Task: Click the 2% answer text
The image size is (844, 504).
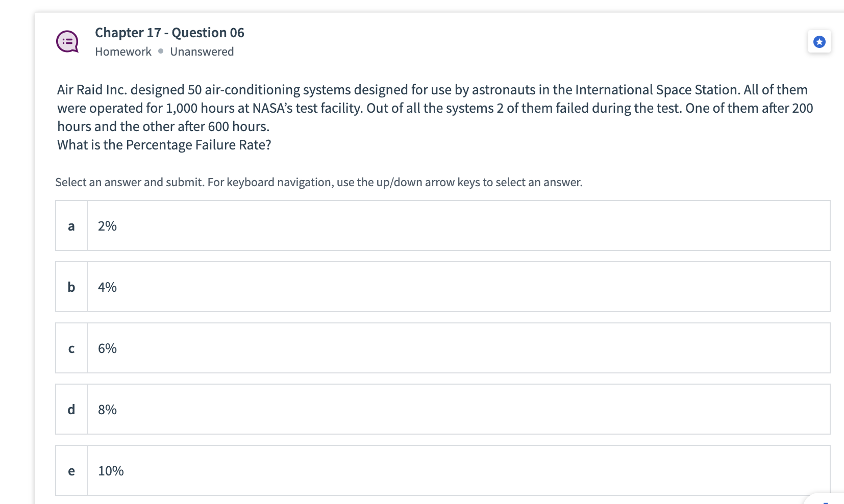Action: [x=107, y=226]
